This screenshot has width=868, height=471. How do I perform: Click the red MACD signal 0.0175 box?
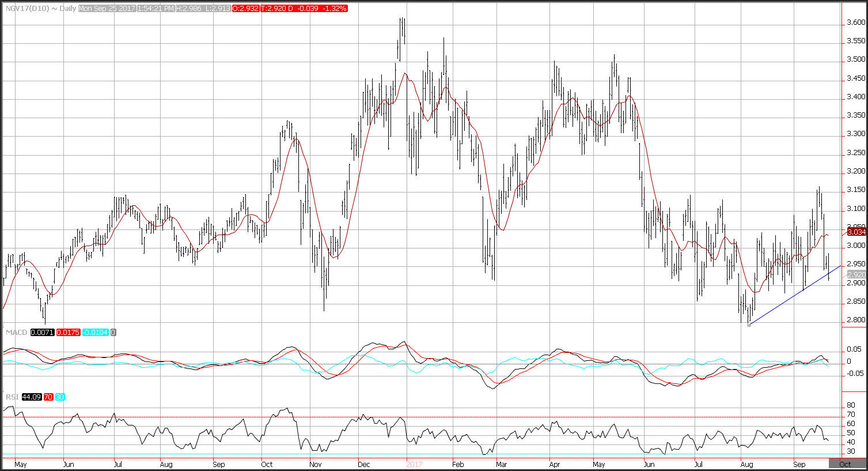(x=69, y=333)
